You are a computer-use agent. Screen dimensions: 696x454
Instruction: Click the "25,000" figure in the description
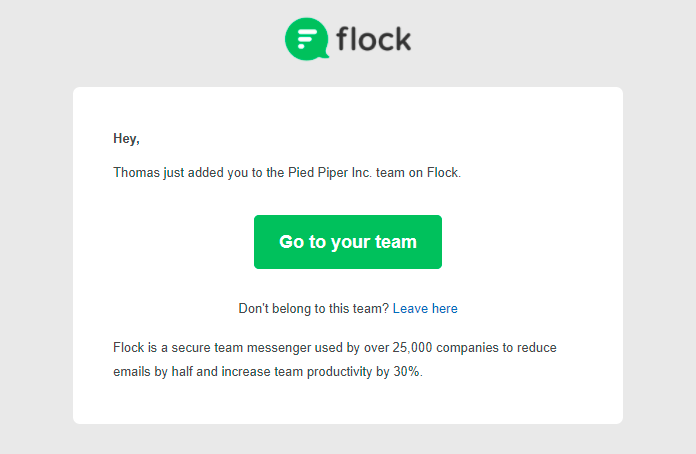412,347
